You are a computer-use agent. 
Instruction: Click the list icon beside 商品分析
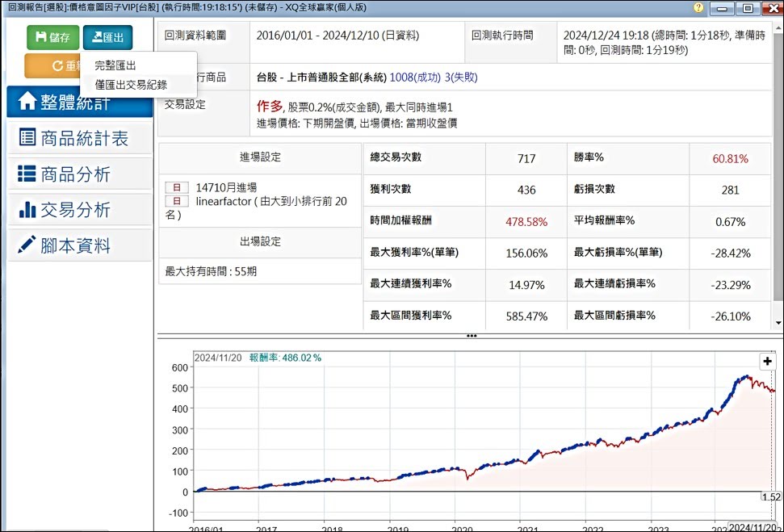point(27,174)
